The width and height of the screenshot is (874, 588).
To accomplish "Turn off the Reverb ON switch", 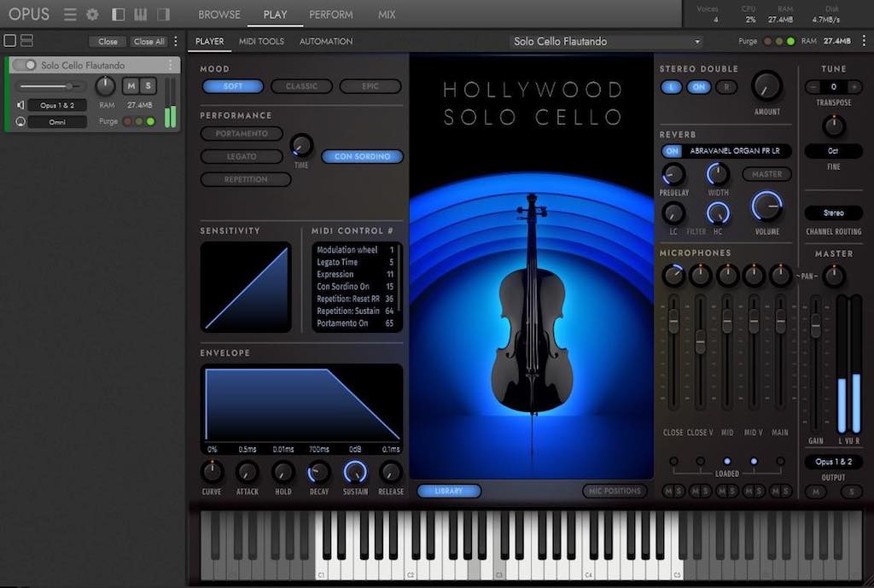I will pos(673,151).
